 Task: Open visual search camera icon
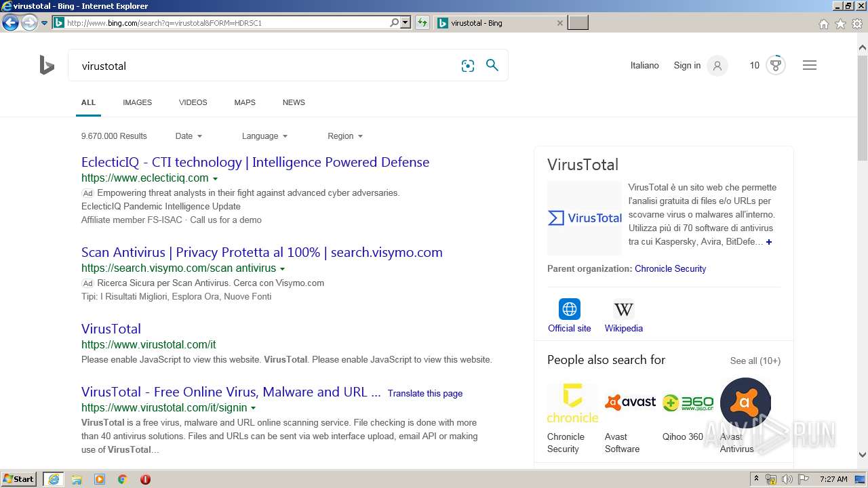[468, 66]
